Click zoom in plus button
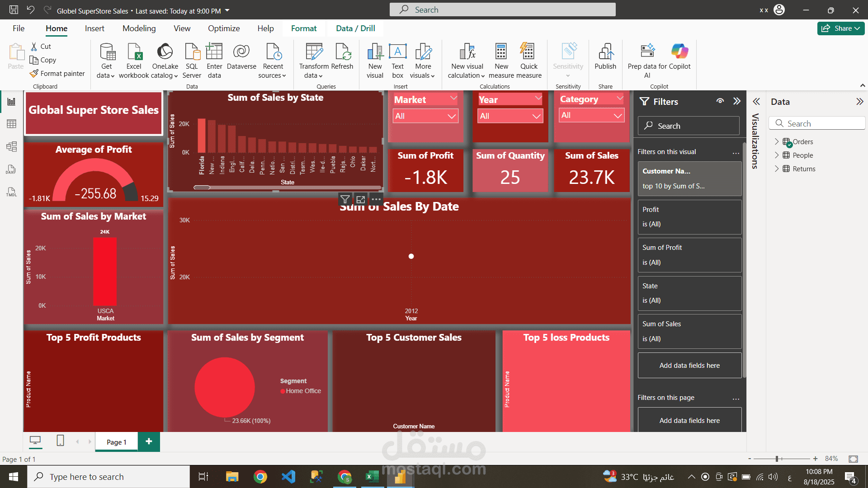This screenshot has height=488, width=868. coord(815,459)
